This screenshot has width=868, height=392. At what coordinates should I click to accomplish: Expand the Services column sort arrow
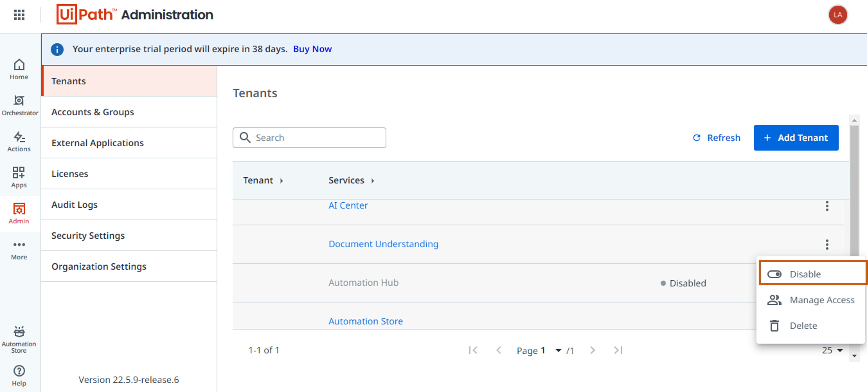click(x=373, y=181)
